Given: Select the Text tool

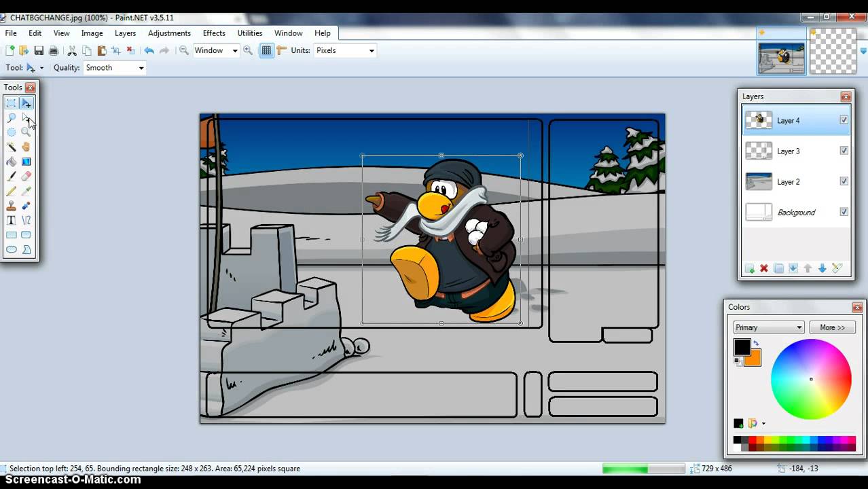Looking at the screenshot, I should [12, 220].
